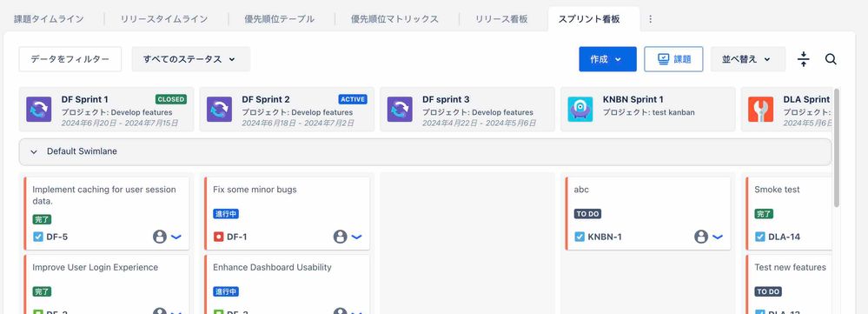Screen dimensions: 868x314
Task: Click the DF Sprint 2 project avatar
Action: (x=219, y=109)
